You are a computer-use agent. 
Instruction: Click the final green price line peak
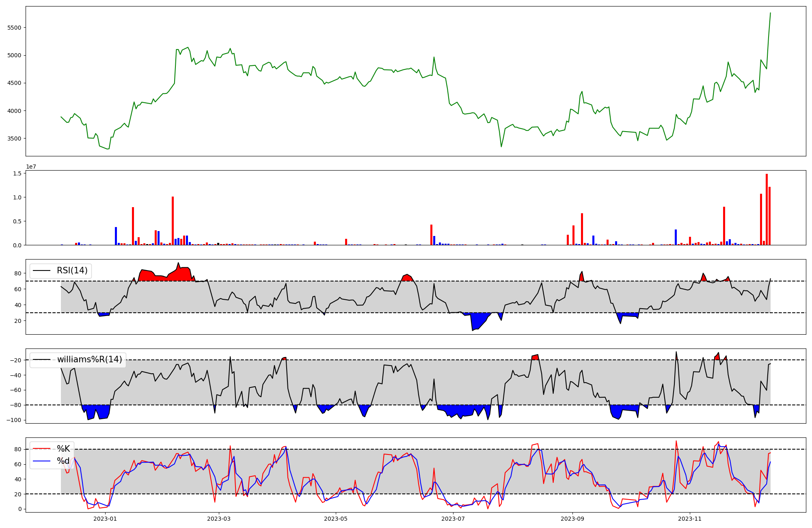tap(770, 13)
